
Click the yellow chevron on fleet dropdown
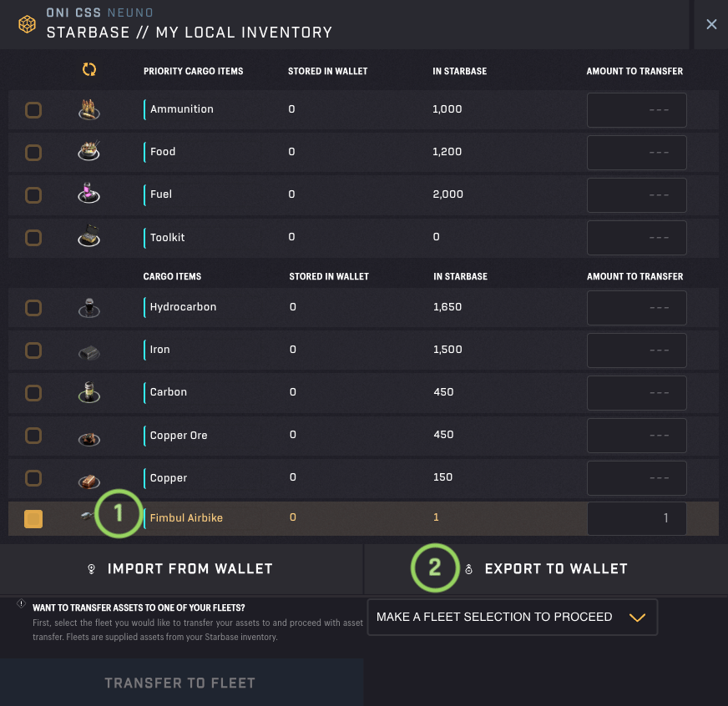tap(638, 618)
